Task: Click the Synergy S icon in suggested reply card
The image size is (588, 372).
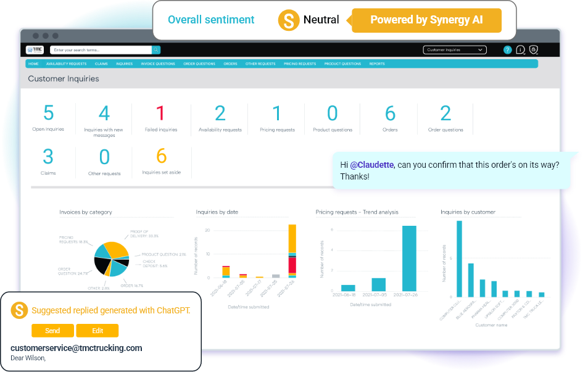Action: point(20,310)
